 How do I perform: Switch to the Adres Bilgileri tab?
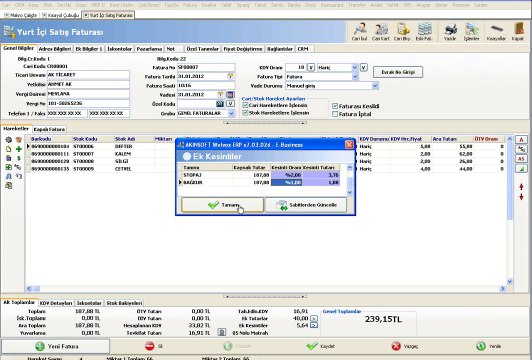(55, 49)
